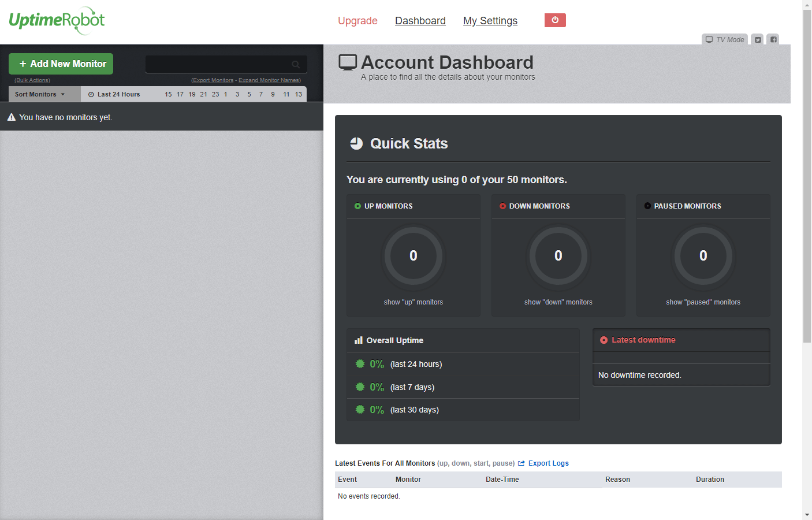The image size is (812, 520).
Task: Open Bulk Actions link
Action: (x=32, y=80)
